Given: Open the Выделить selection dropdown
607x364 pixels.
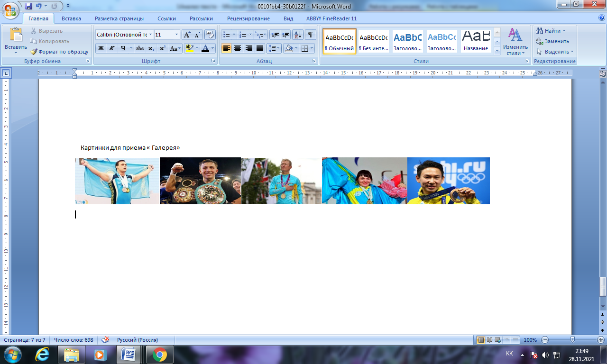Looking at the screenshot, I should click(555, 52).
